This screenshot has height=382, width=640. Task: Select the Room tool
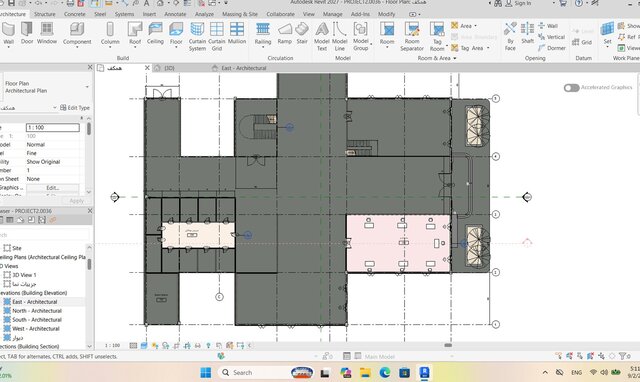click(387, 33)
